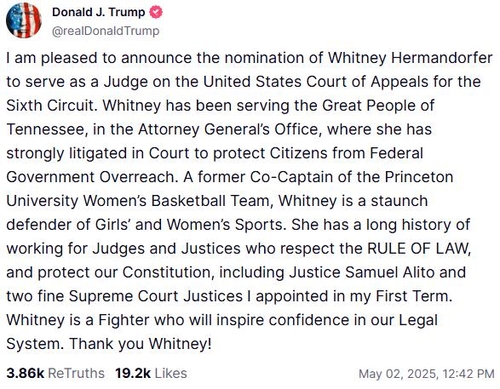The width and height of the screenshot is (500, 389).
Task: Open Donald J. Trump's profile avatar
Action: (24, 21)
